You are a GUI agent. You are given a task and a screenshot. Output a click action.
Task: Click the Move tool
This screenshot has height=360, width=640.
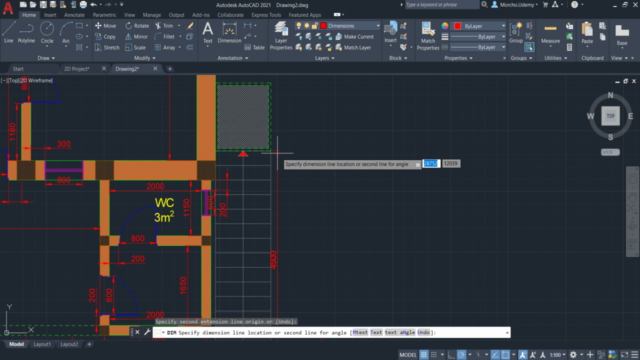[105, 26]
